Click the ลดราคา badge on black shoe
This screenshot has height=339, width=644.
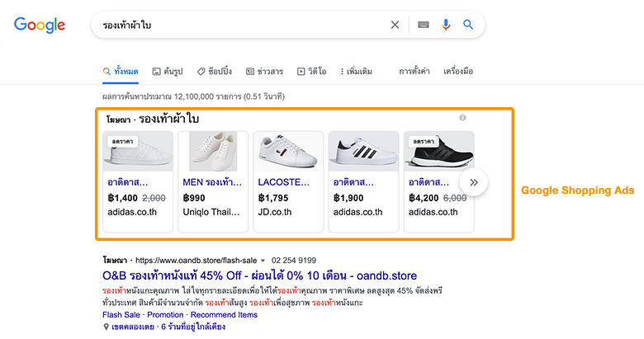[x=423, y=142]
